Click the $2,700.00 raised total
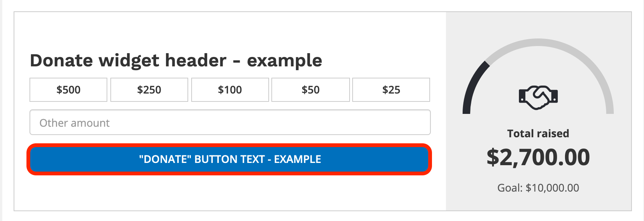This screenshot has width=644, height=221. 538,157
